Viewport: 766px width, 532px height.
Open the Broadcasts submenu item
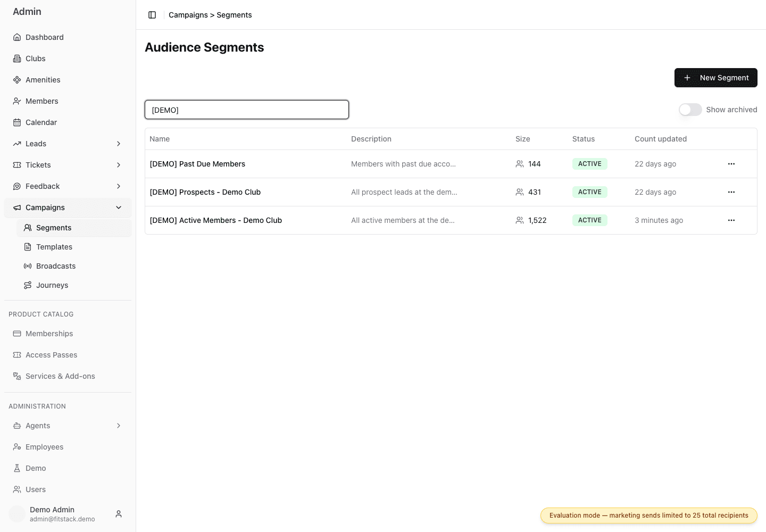[74, 266]
